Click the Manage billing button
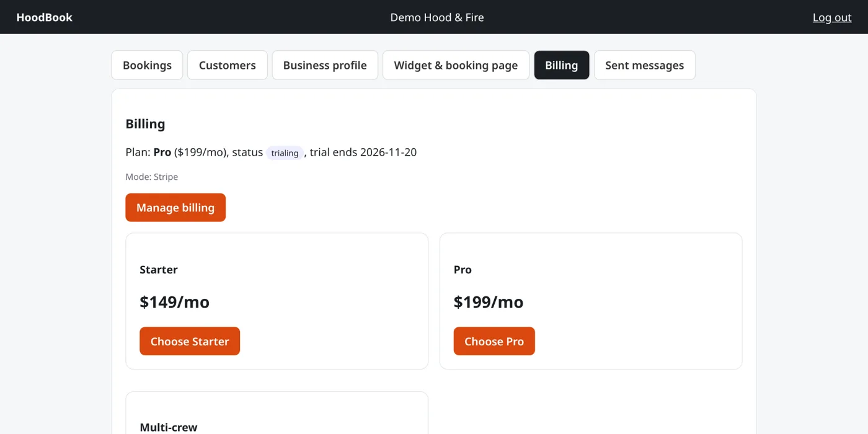 pos(175,208)
